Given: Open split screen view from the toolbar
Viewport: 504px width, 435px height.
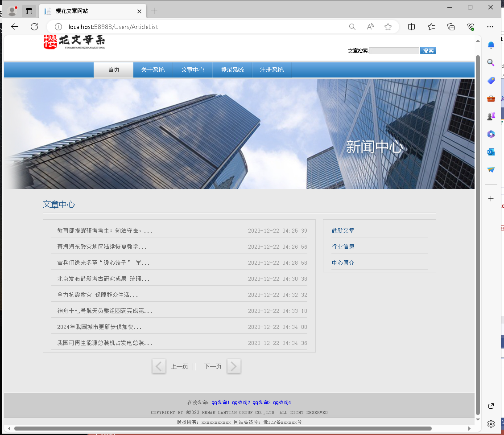Looking at the screenshot, I should [411, 27].
